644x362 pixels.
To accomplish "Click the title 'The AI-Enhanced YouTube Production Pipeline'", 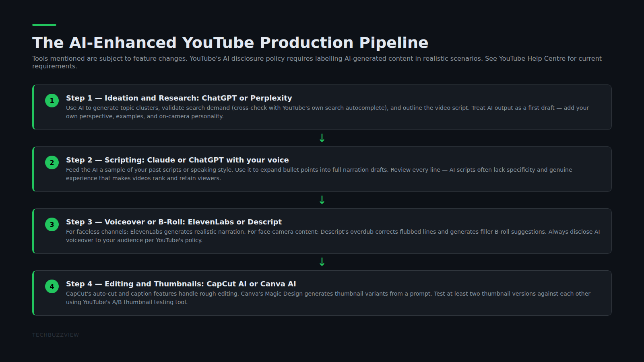I will point(230,43).
